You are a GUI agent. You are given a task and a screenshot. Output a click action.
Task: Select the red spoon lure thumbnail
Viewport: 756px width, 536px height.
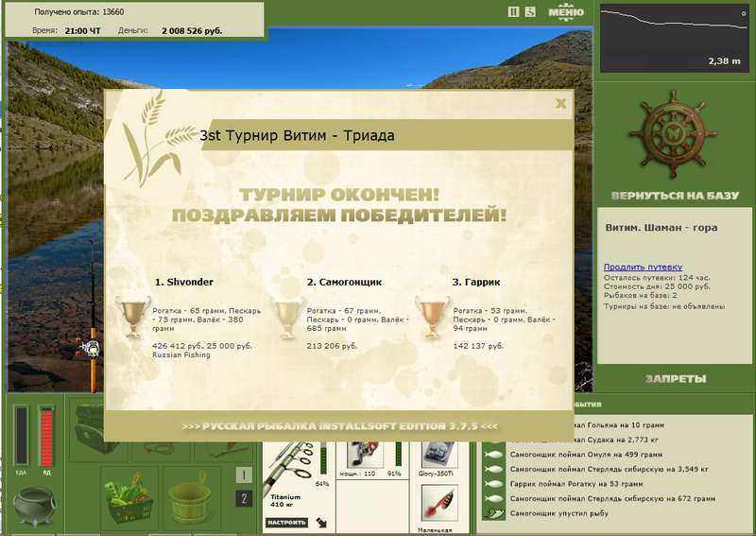(439, 505)
